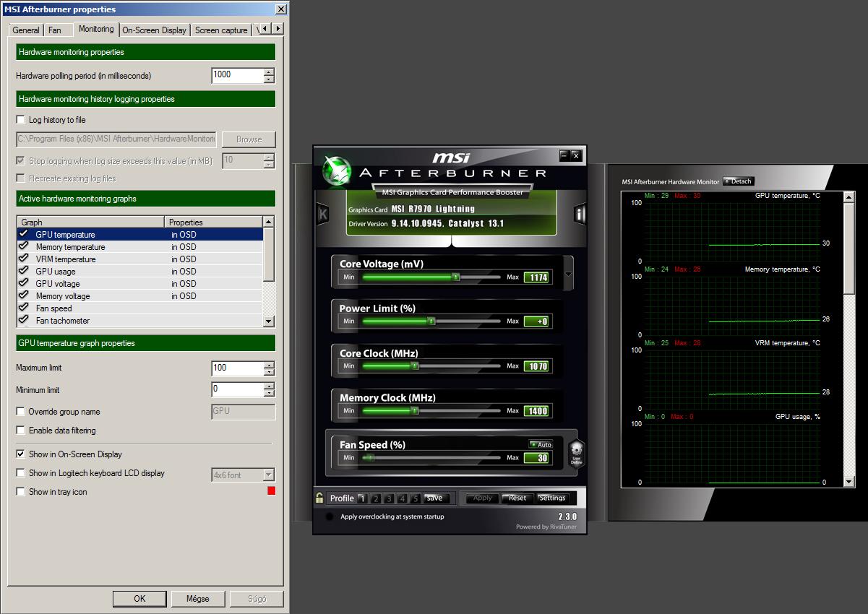Open the On-Screen Display tab
The image size is (868, 614).
(154, 30)
